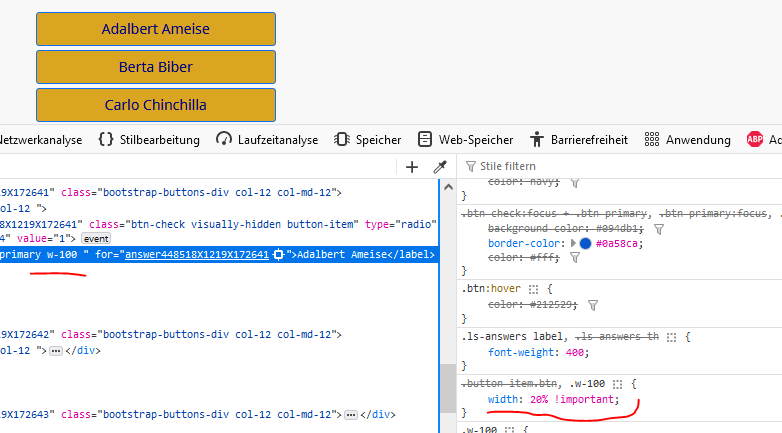The width and height of the screenshot is (782, 433).
Task: Pick a color with the eyedropper icon
Action: click(439, 167)
